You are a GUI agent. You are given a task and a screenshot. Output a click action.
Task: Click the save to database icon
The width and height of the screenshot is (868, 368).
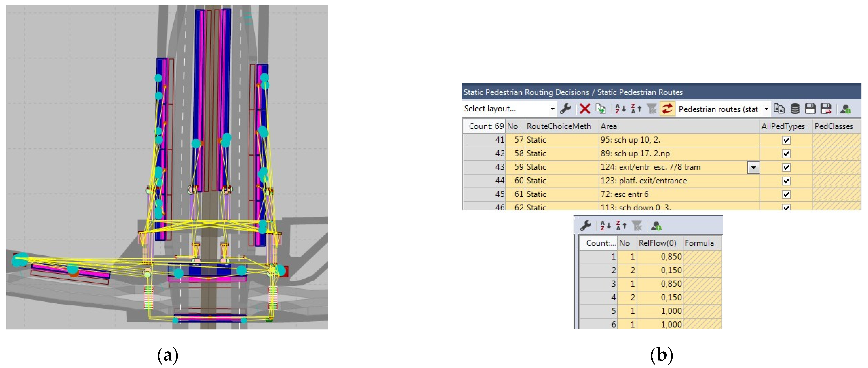tap(795, 109)
